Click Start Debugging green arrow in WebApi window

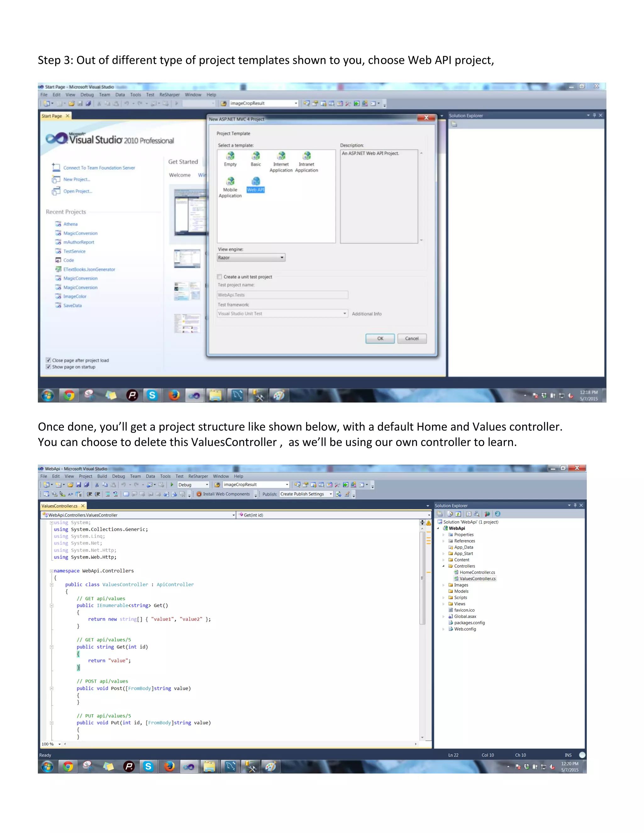(x=172, y=485)
